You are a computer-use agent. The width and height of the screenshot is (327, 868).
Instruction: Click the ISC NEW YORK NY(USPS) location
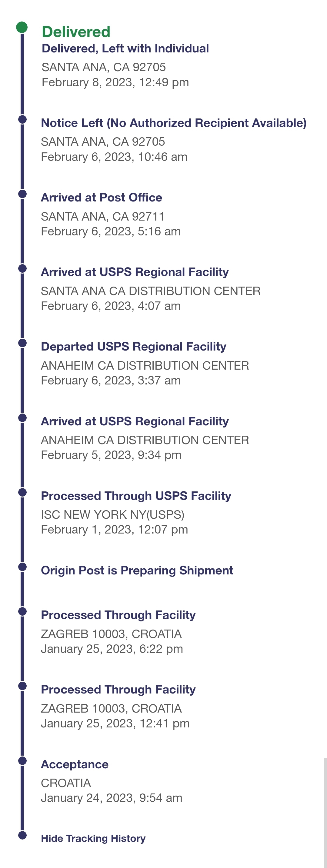(113, 514)
